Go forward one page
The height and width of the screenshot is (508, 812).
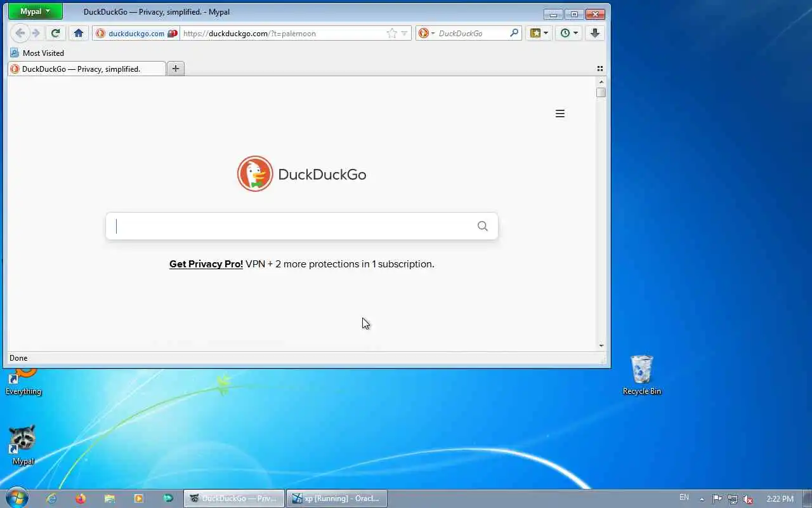point(36,33)
